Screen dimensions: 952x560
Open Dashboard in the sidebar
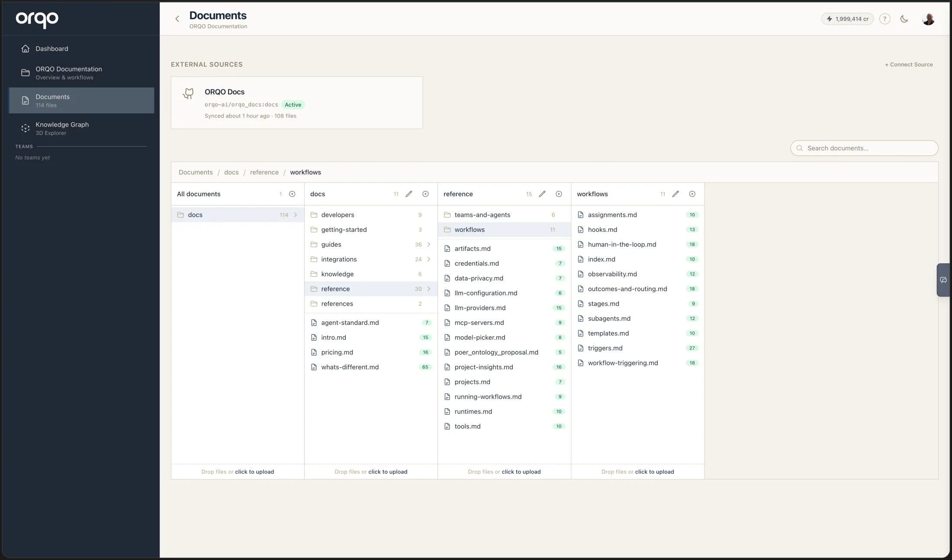(x=81, y=49)
